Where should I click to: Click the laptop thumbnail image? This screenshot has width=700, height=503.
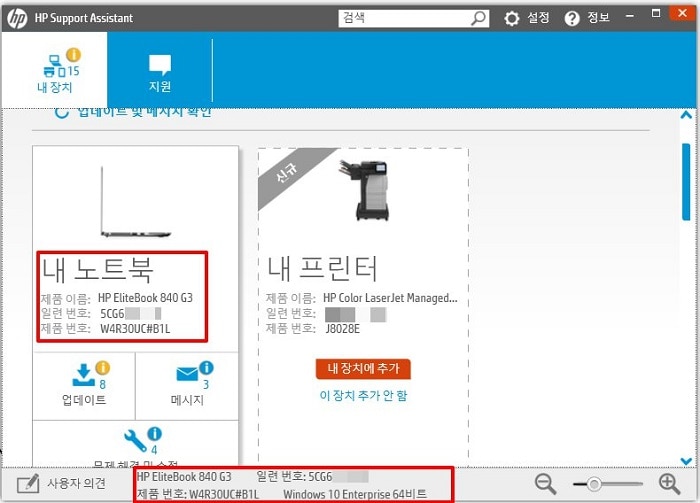(x=135, y=202)
